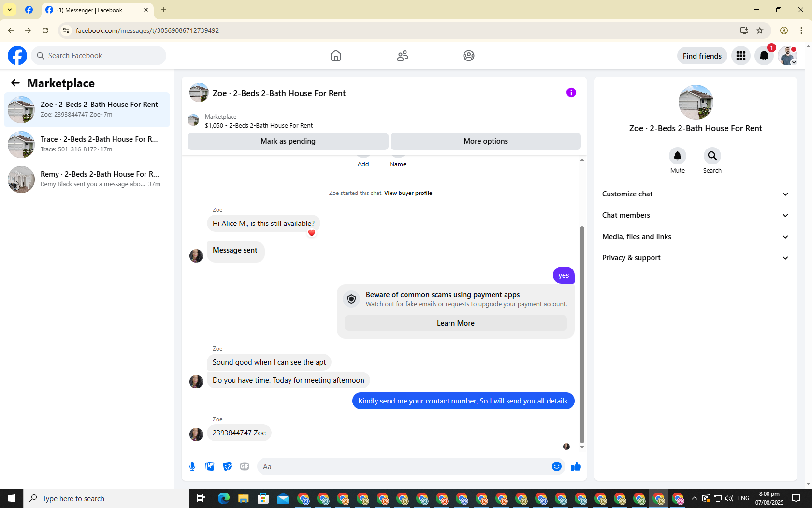Open Chrome three-dot menu
The image size is (812, 508).
coord(801,30)
